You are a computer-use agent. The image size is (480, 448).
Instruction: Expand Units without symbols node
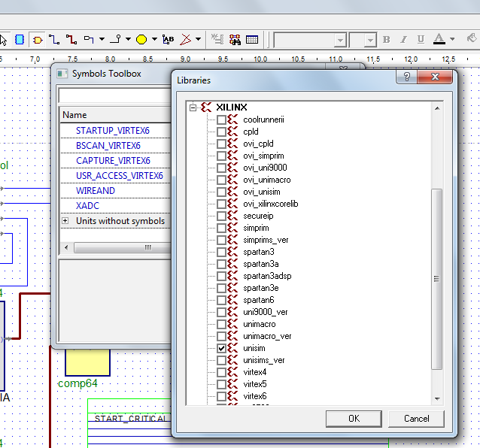pos(65,221)
